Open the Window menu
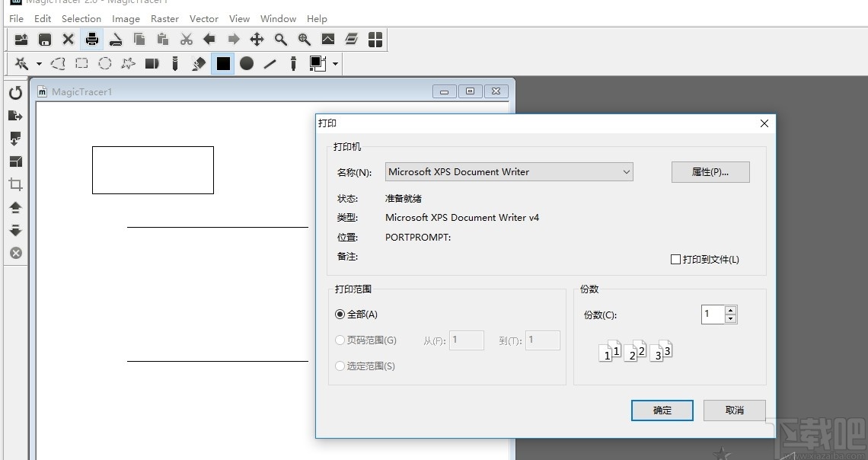The width and height of the screenshot is (868, 460). tap(278, 19)
